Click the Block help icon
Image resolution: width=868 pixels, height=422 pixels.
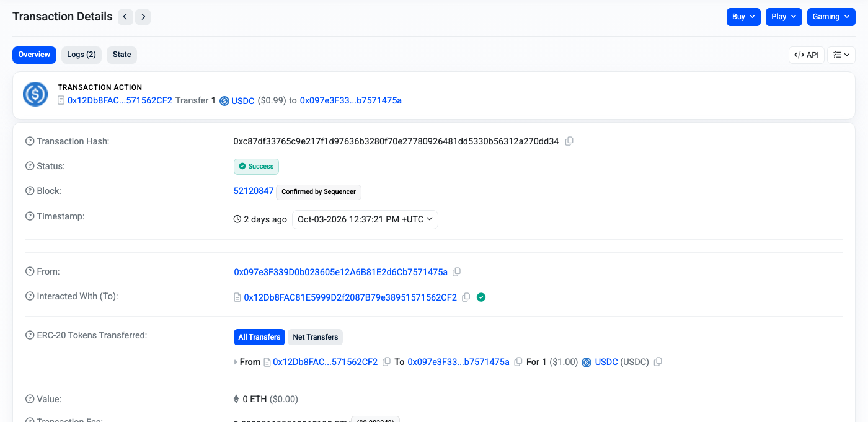point(30,191)
